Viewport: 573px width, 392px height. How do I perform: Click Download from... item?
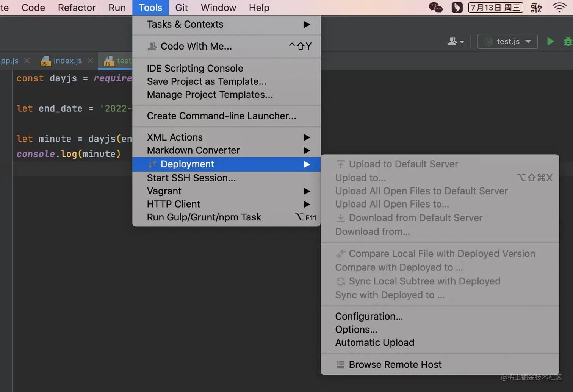point(440,231)
